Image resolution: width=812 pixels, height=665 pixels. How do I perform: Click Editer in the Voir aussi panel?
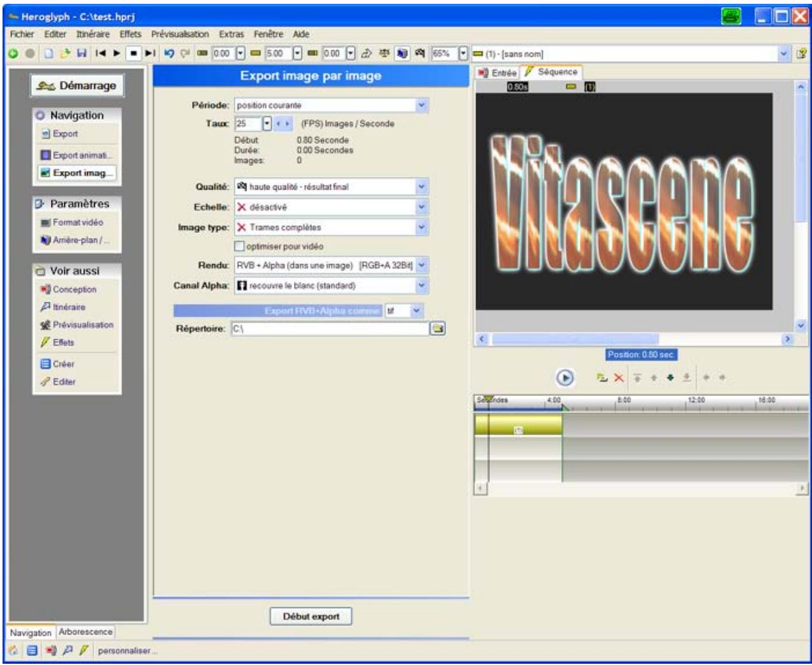[x=58, y=382]
